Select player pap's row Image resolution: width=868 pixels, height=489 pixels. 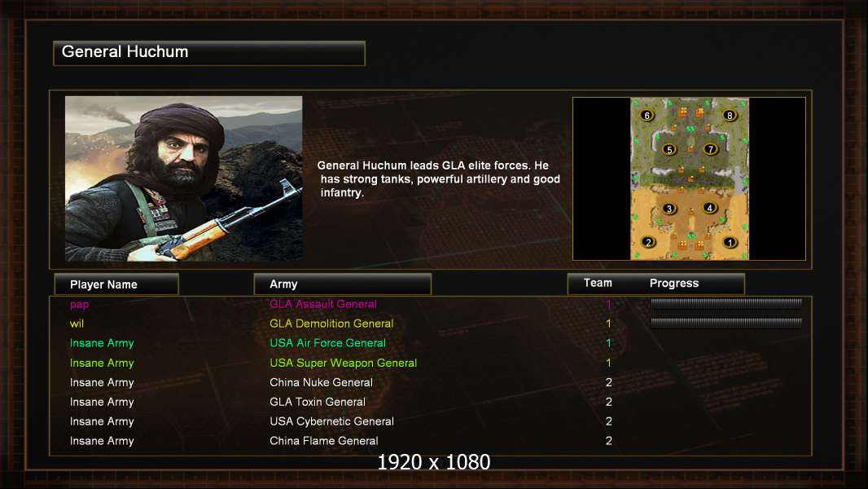(x=431, y=304)
